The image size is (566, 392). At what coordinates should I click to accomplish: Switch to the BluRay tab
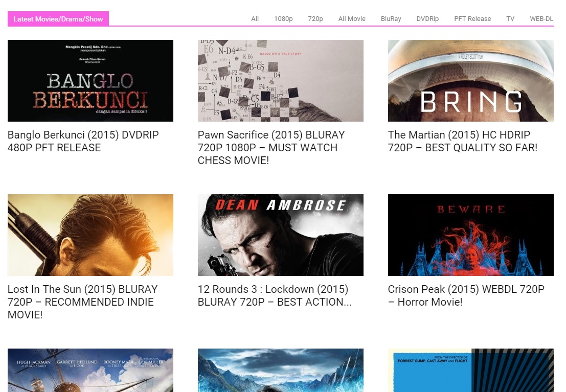click(391, 19)
